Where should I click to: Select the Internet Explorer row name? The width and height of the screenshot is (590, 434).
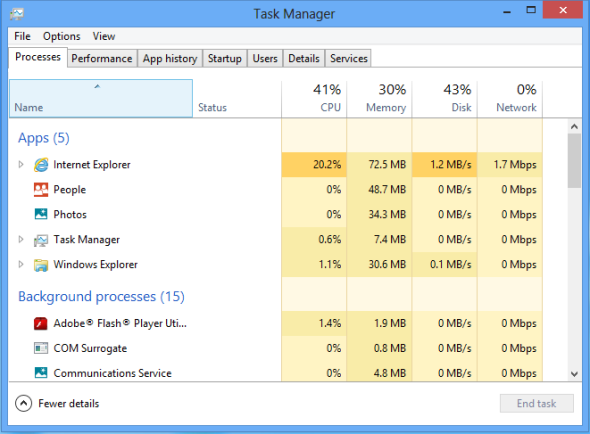[x=92, y=165]
